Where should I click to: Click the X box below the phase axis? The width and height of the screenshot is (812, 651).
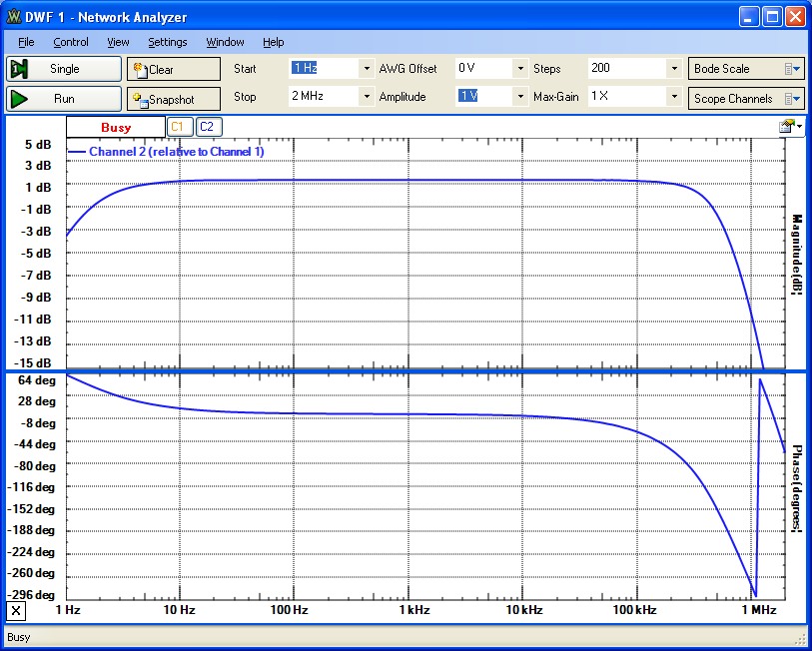coord(16,610)
